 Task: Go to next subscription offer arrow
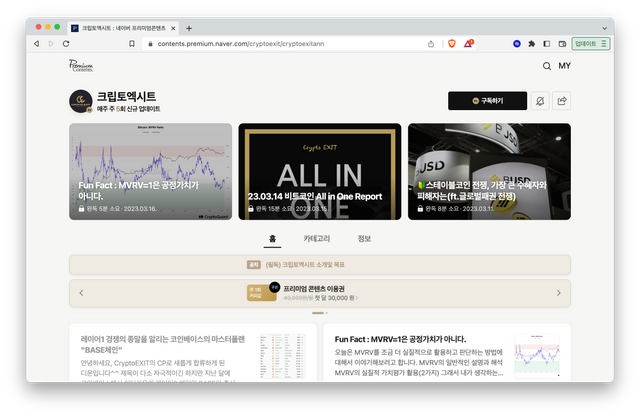[x=558, y=293]
